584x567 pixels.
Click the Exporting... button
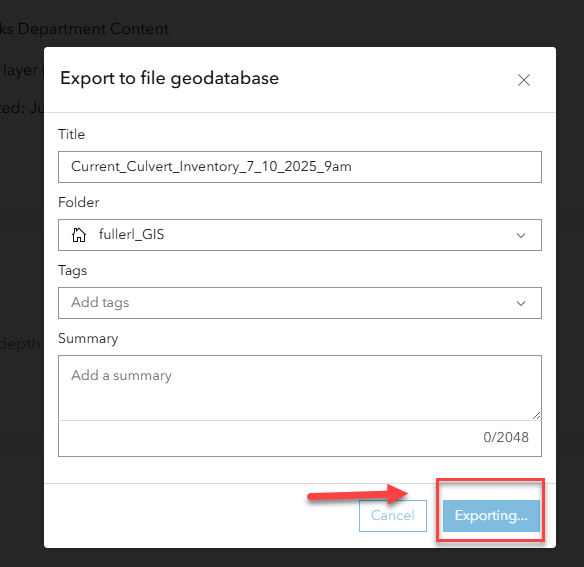click(491, 516)
